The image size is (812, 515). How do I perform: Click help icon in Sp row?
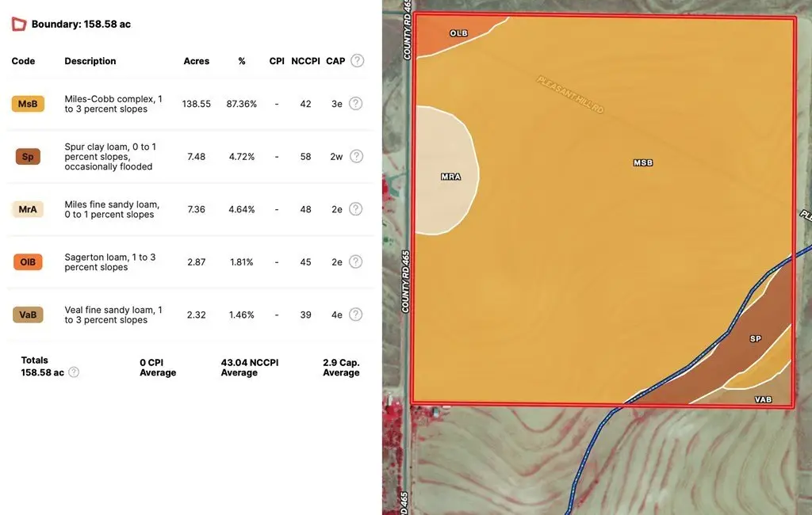356,156
